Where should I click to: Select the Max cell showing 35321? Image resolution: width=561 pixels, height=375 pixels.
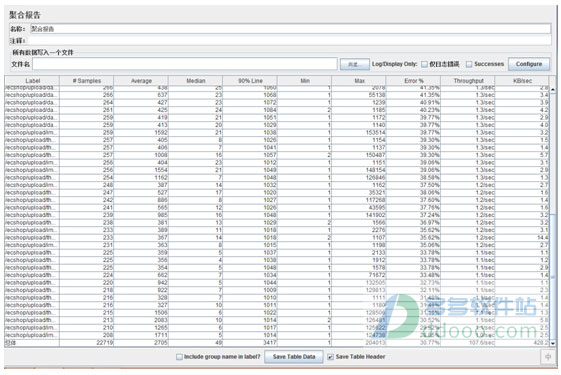point(359,193)
